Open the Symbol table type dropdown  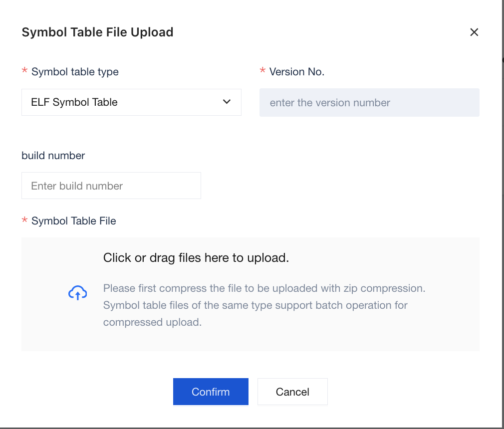131,102
